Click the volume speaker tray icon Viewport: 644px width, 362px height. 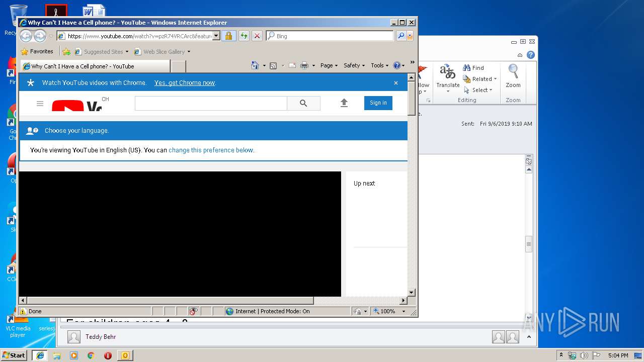(x=584, y=355)
